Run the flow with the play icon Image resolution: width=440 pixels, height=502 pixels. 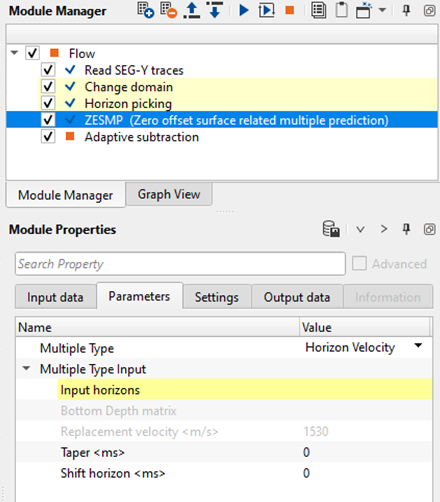(x=244, y=10)
